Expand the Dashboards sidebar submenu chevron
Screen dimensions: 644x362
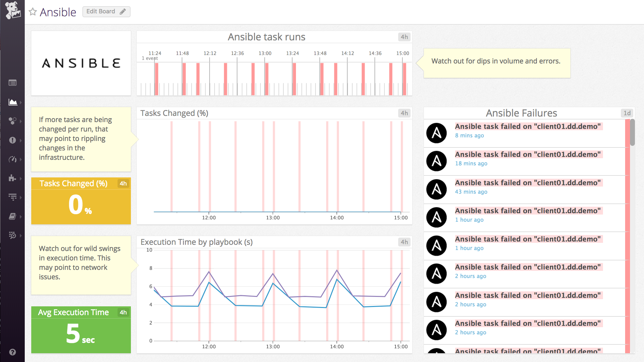20,102
